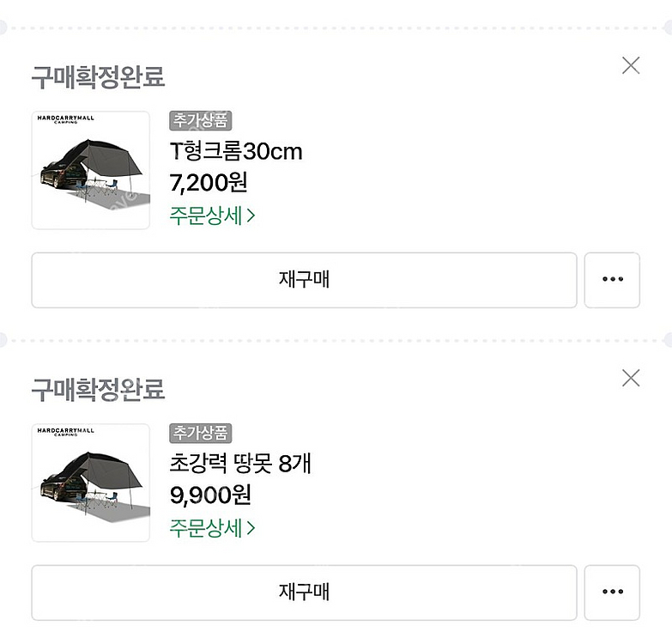Click the 9,900원 price text
This screenshot has width=672, height=644.
click(x=210, y=495)
